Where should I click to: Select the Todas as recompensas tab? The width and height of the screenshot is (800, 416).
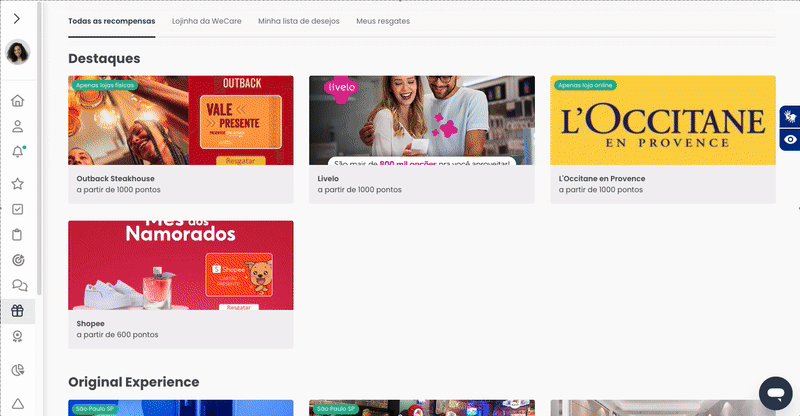coord(112,21)
